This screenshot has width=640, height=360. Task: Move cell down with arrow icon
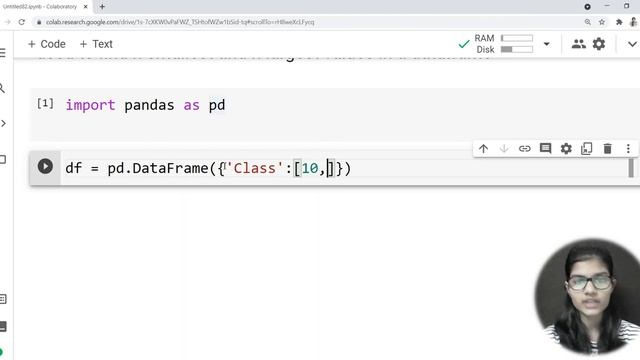tap(504, 149)
